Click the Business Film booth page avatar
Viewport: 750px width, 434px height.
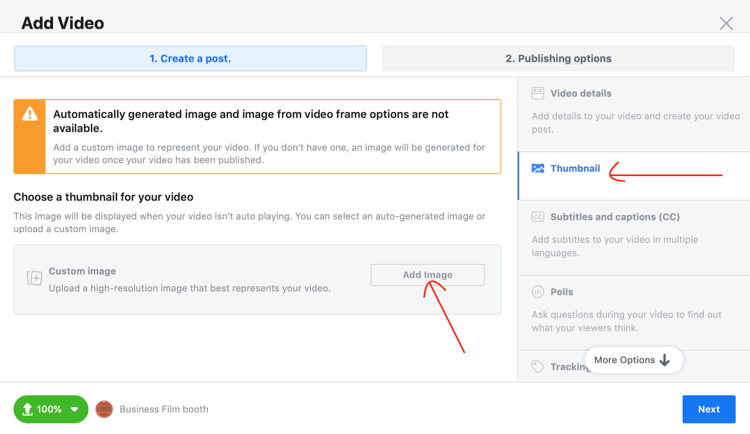coord(104,409)
